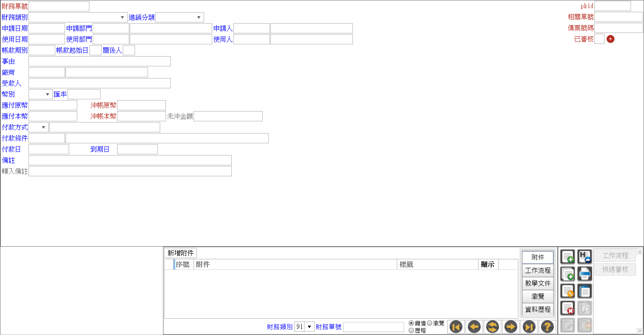Click the 新增附件 button
This screenshot has width=644, height=335.
[x=181, y=253]
